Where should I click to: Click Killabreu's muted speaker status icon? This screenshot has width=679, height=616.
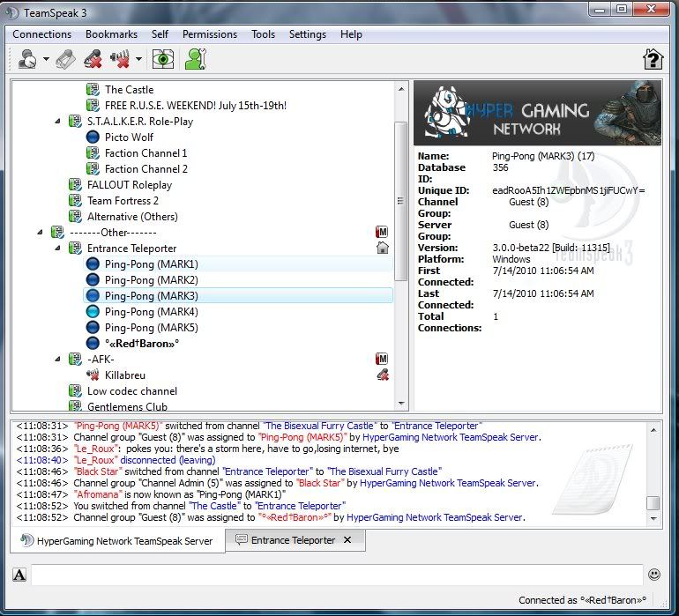[93, 375]
